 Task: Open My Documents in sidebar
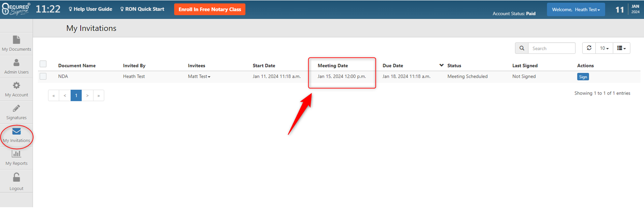16,43
